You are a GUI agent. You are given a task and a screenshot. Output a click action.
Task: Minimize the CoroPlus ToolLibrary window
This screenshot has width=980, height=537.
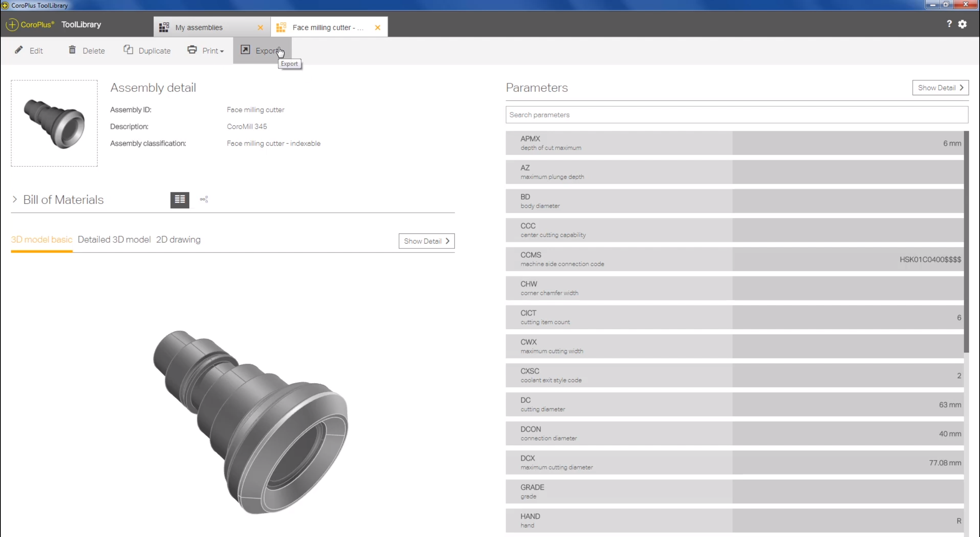click(x=933, y=5)
